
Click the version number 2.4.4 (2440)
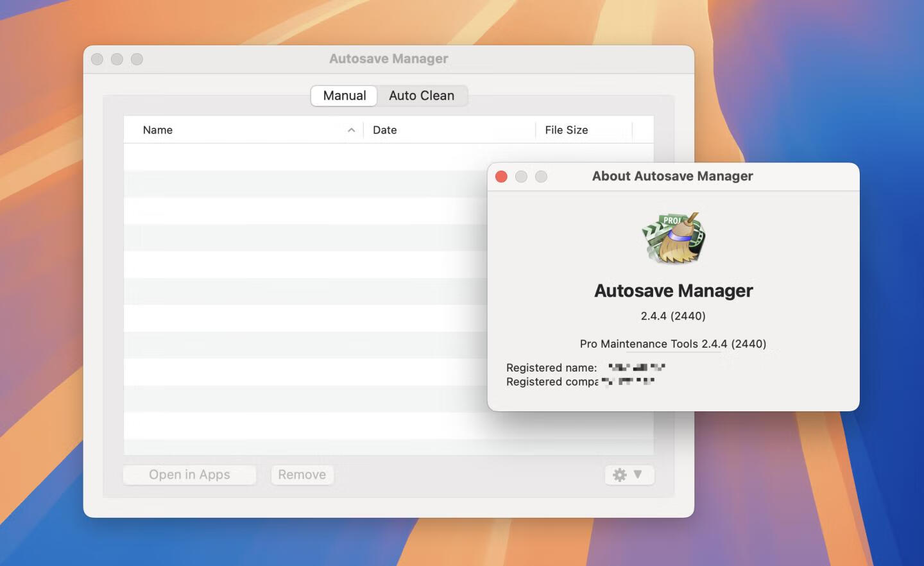(x=673, y=315)
